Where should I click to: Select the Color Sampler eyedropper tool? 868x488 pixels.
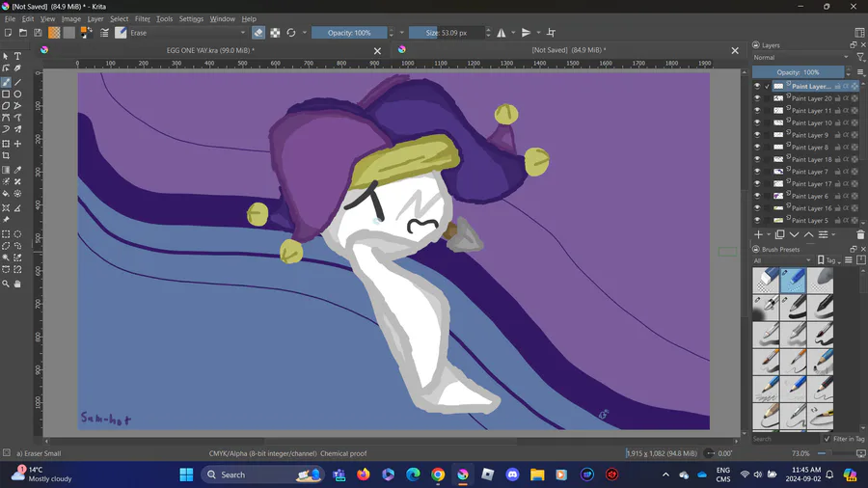pyautogui.click(x=17, y=170)
